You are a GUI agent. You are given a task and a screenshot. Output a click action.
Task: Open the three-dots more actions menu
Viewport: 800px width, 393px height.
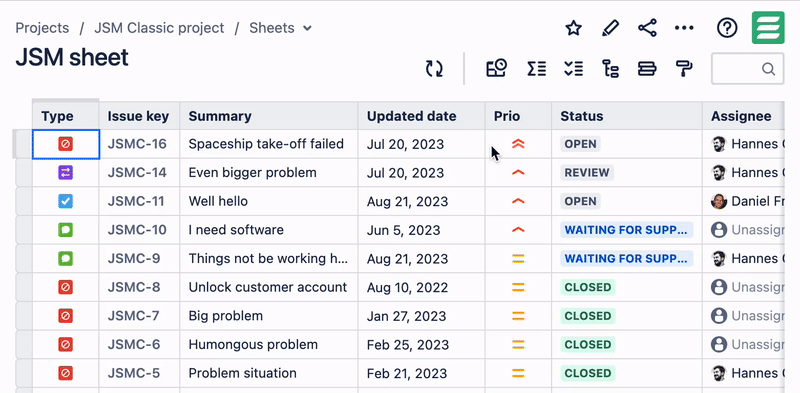684,28
